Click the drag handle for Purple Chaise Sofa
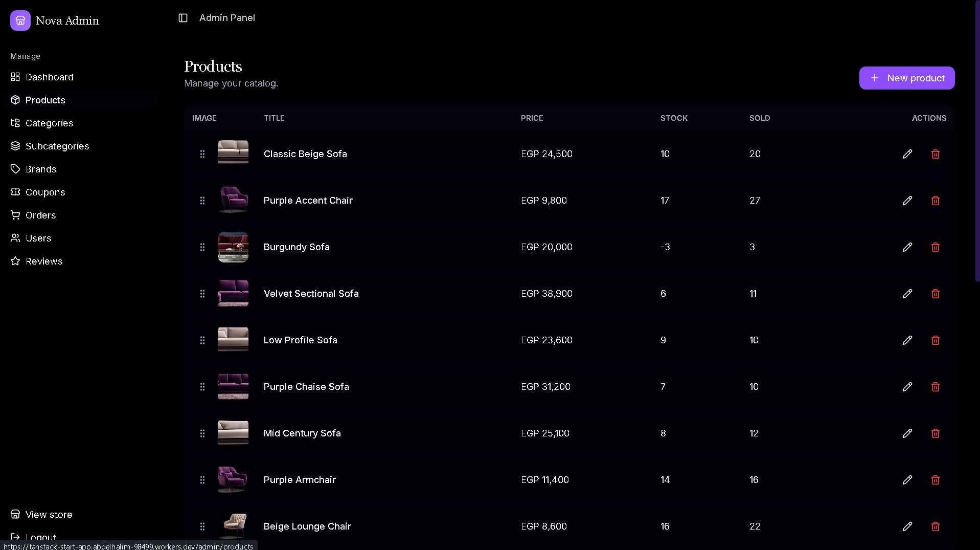 [202, 387]
